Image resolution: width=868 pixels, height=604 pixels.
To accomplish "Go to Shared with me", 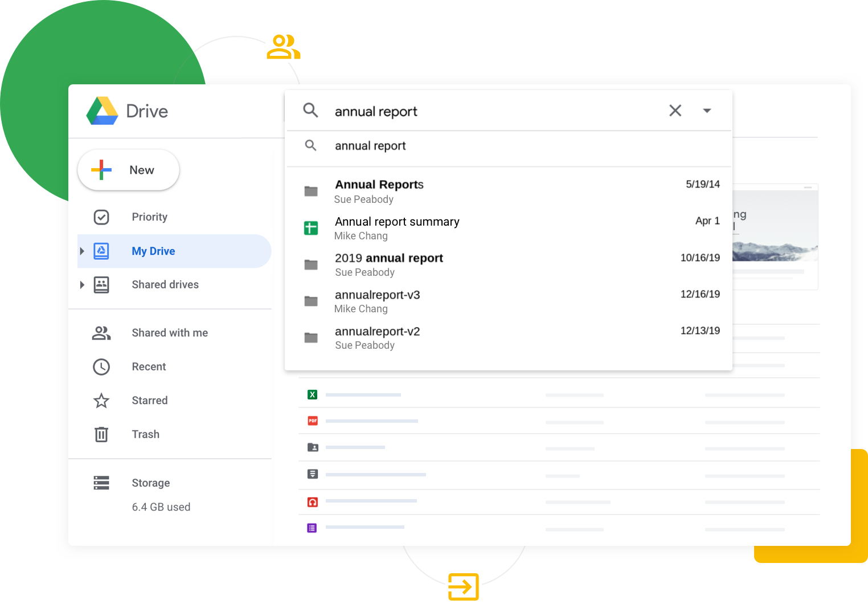I will point(169,333).
